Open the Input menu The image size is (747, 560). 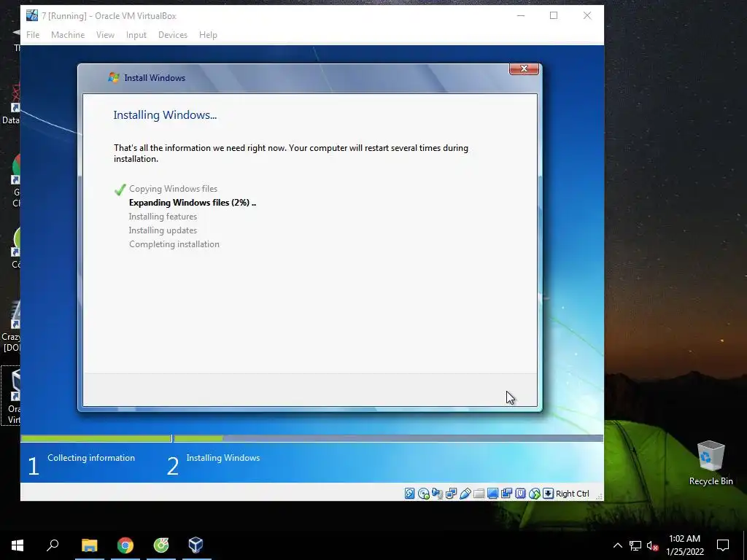click(x=136, y=35)
